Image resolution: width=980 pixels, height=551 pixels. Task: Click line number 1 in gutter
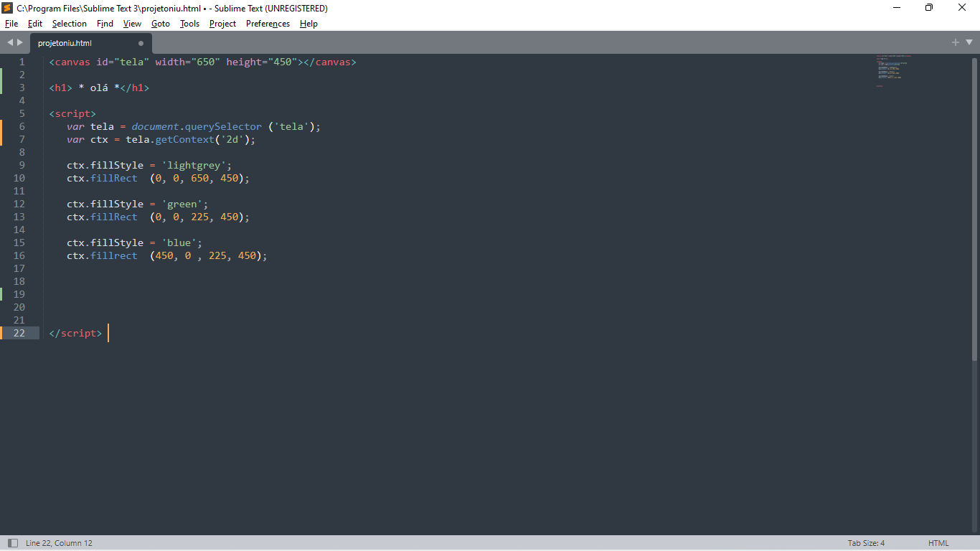(x=22, y=62)
